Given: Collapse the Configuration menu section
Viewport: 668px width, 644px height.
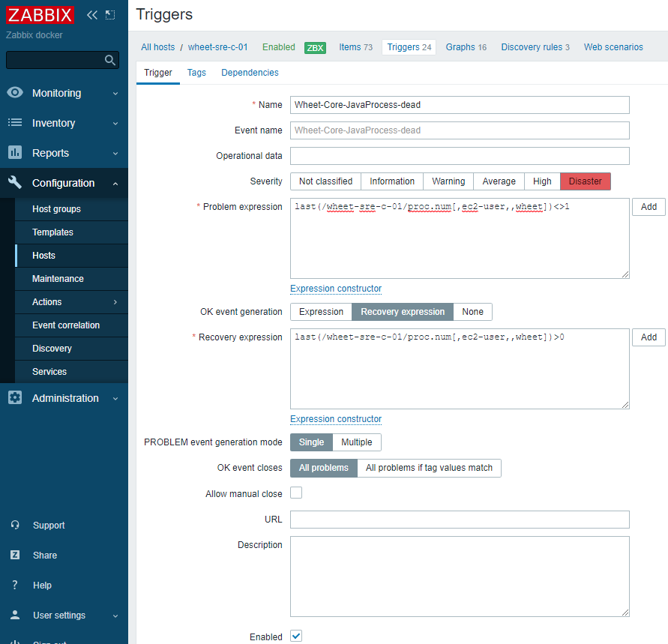Looking at the screenshot, I should [x=115, y=182].
